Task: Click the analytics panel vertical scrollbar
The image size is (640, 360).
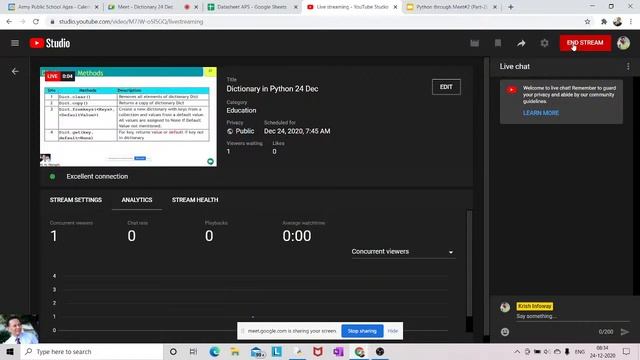Action: [x=469, y=264]
